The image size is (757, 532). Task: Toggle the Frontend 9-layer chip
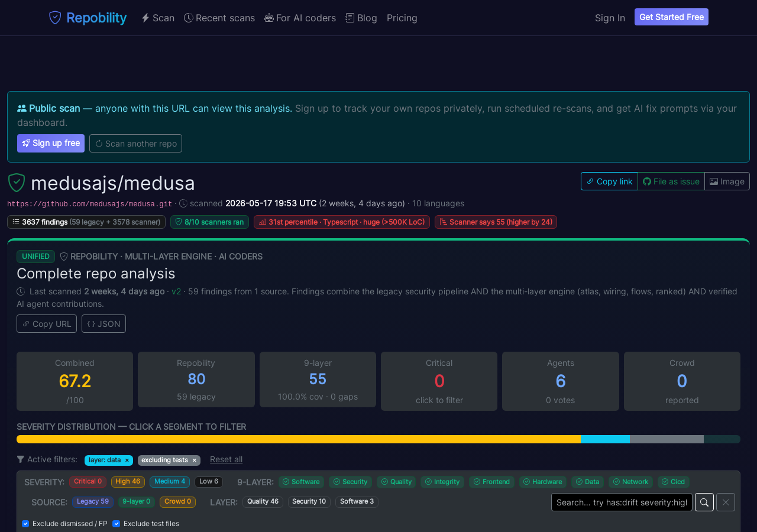click(491, 482)
